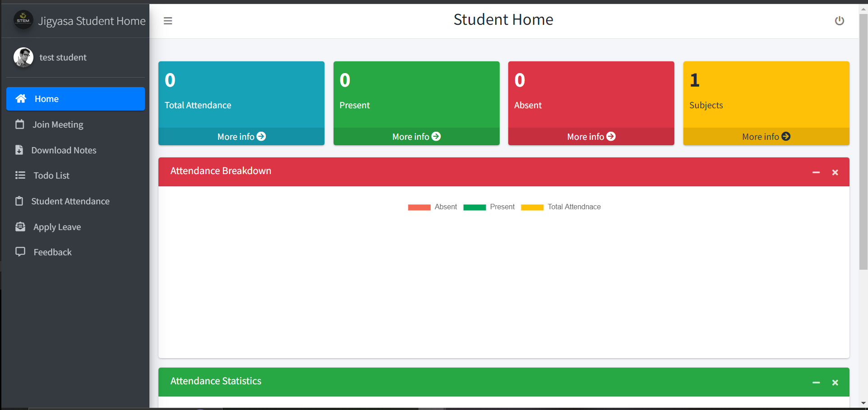Screen dimensions: 868x410
Task: Minimize the Attendance Statistics panel
Action: coord(816,382)
